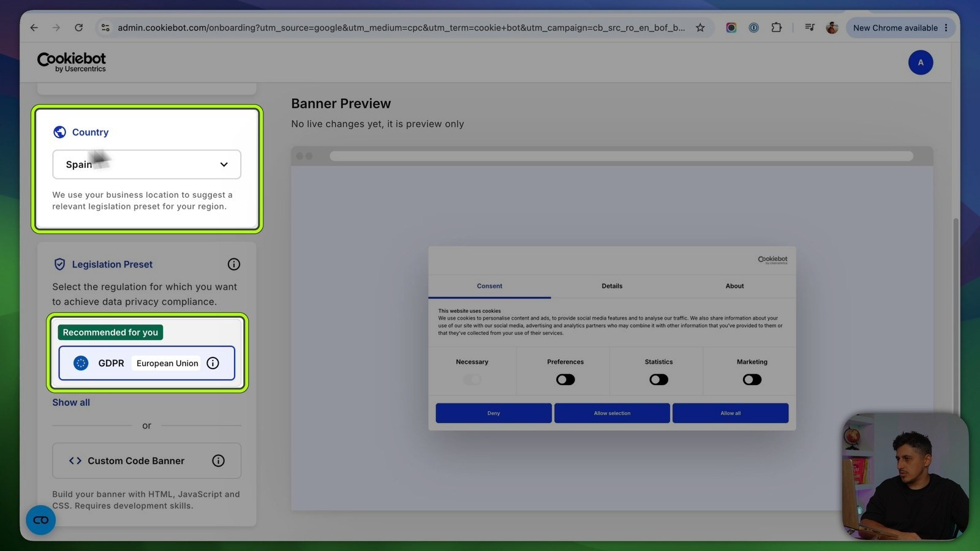The width and height of the screenshot is (980, 551).
Task: Open the Country dropdown showing Spain
Action: point(146,164)
